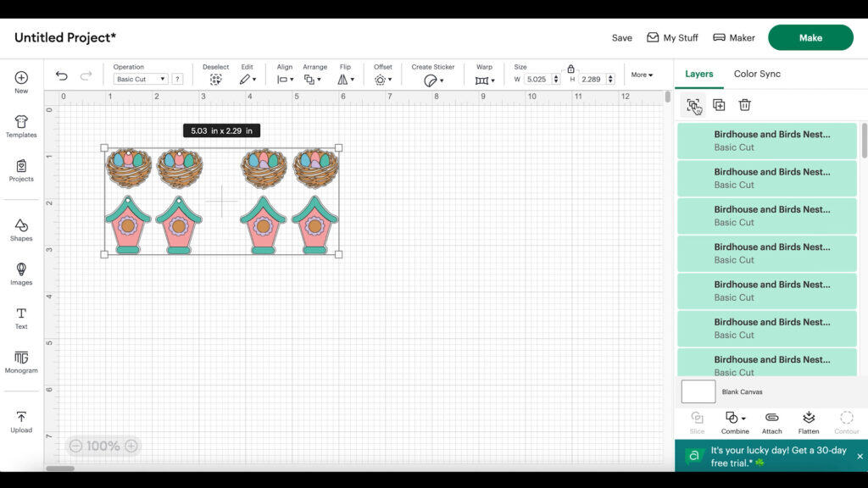
Task: Click the Duplicate layer icon
Action: coord(719,105)
